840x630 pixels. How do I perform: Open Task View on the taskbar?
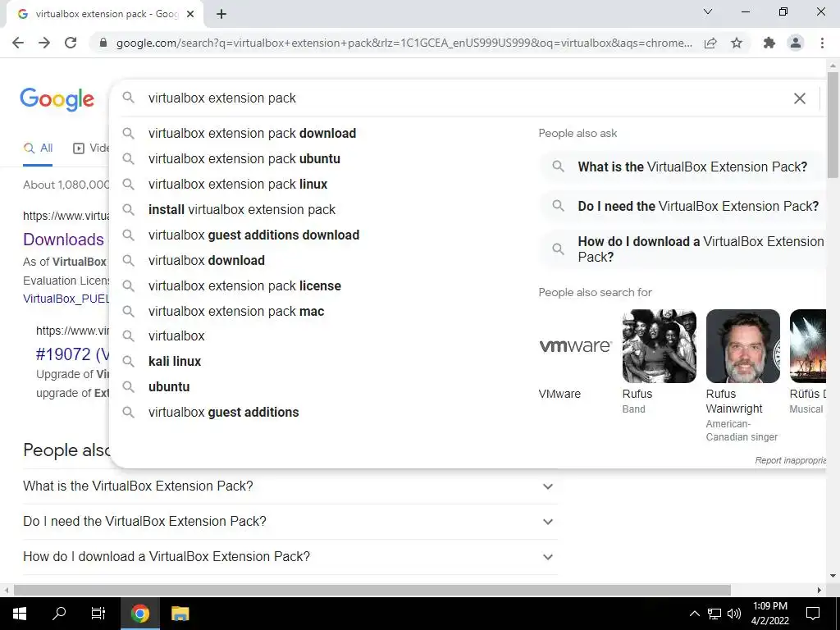coord(98,614)
